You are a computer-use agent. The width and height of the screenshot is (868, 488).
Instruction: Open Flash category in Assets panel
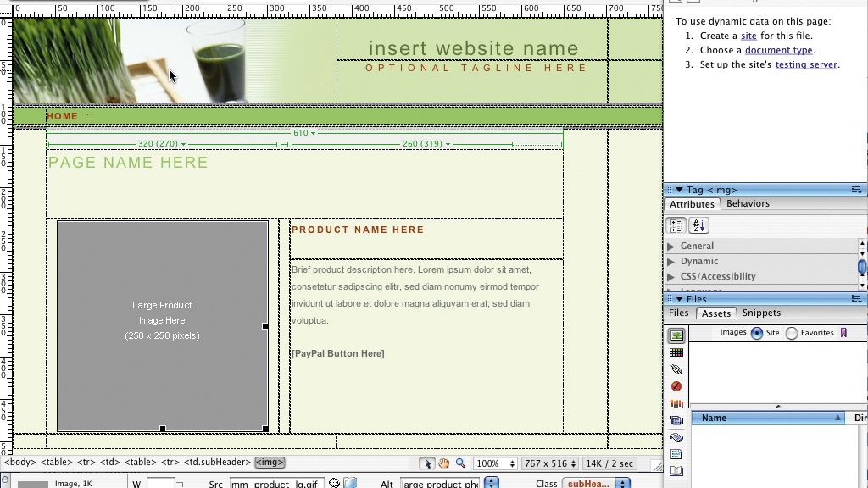676,386
